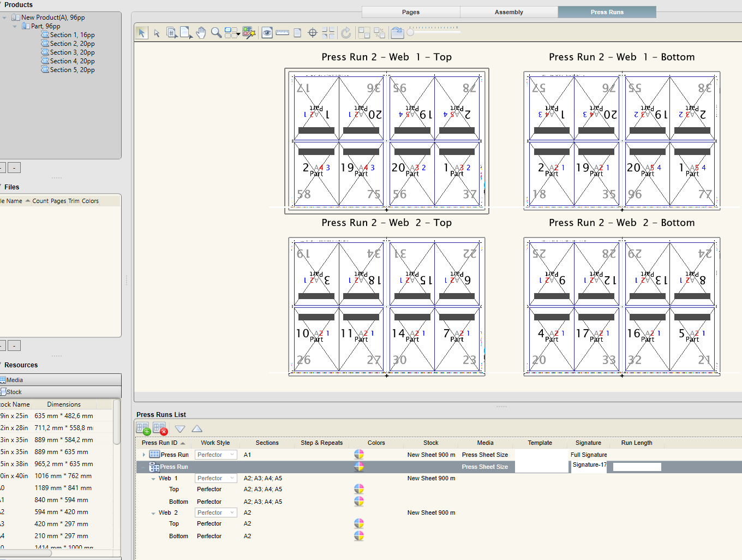Activate the magnifier zoom tool
742x560 pixels.
point(216,33)
